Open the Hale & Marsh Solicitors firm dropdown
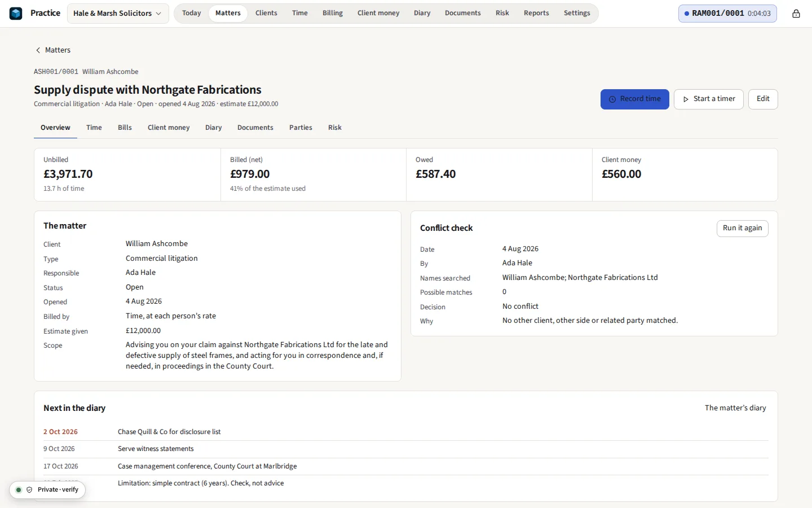This screenshot has height=508, width=812. click(118, 14)
